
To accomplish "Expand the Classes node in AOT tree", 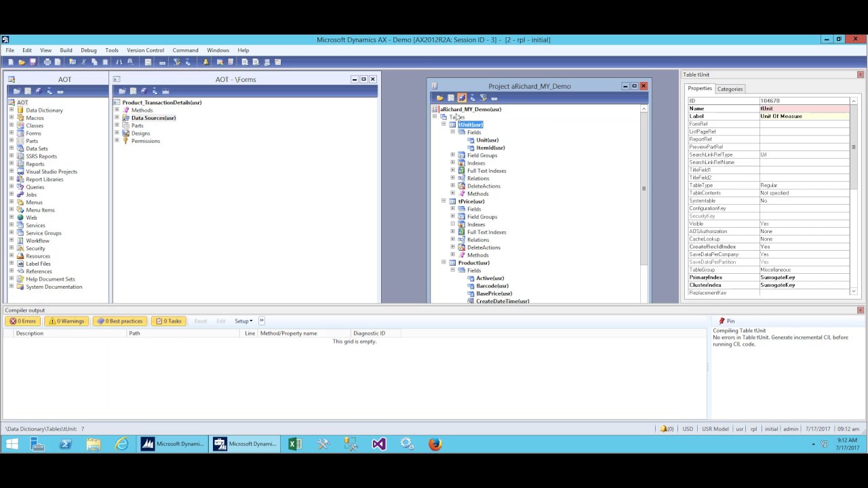I will [x=12, y=125].
